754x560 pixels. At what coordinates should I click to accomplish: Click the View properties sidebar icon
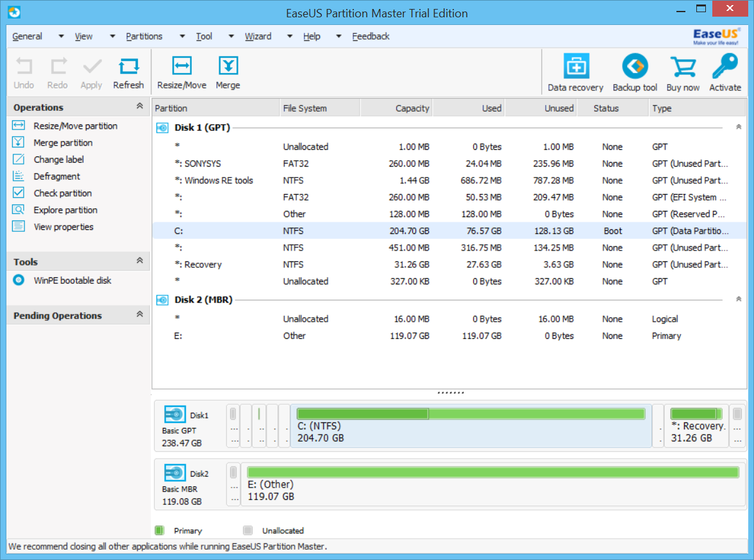coord(18,226)
